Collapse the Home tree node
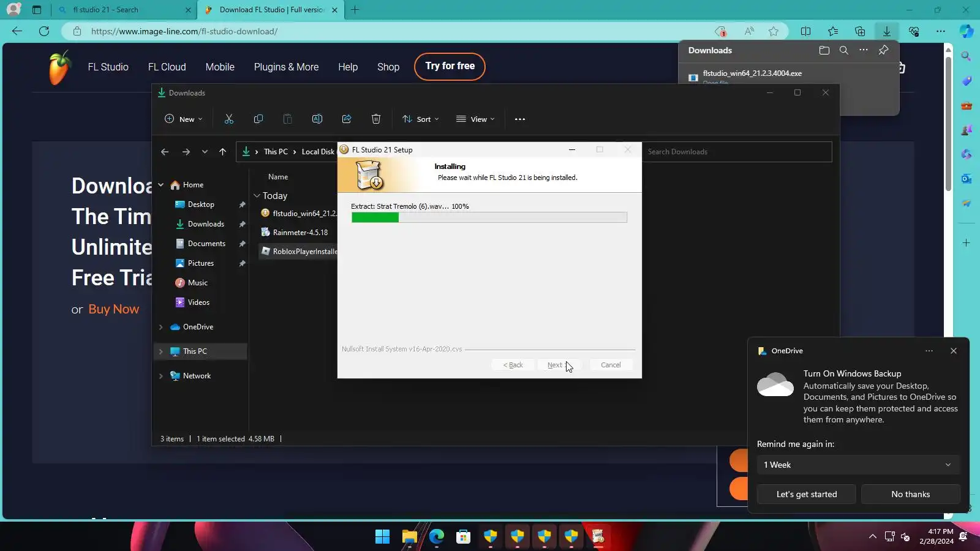 [x=161, y=185]
